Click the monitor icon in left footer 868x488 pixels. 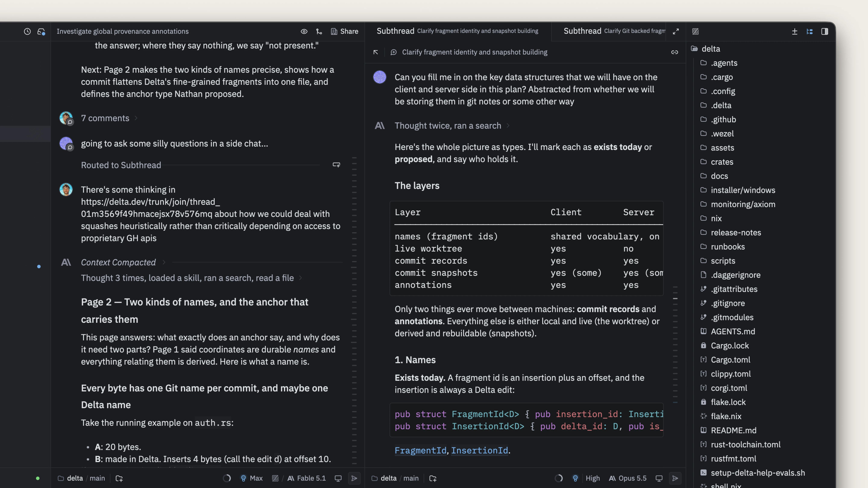[338, 479]
